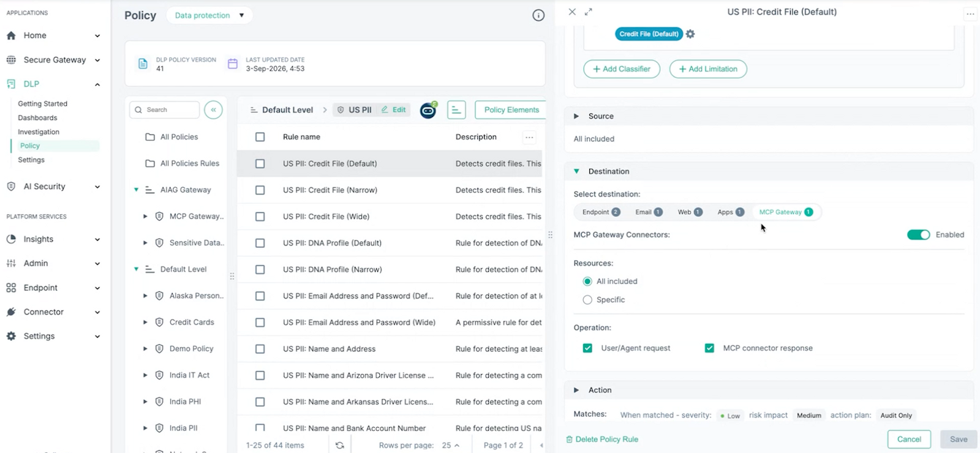Image resolution: width=980 pixels, height=453 pixels.
Task: Open the panel more-options ellipsis menu
Action: click(970, 13)
